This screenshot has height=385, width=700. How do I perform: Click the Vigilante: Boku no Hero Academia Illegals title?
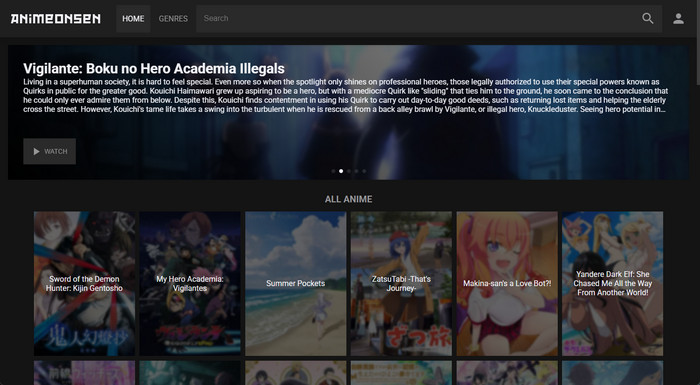(154, 68)
